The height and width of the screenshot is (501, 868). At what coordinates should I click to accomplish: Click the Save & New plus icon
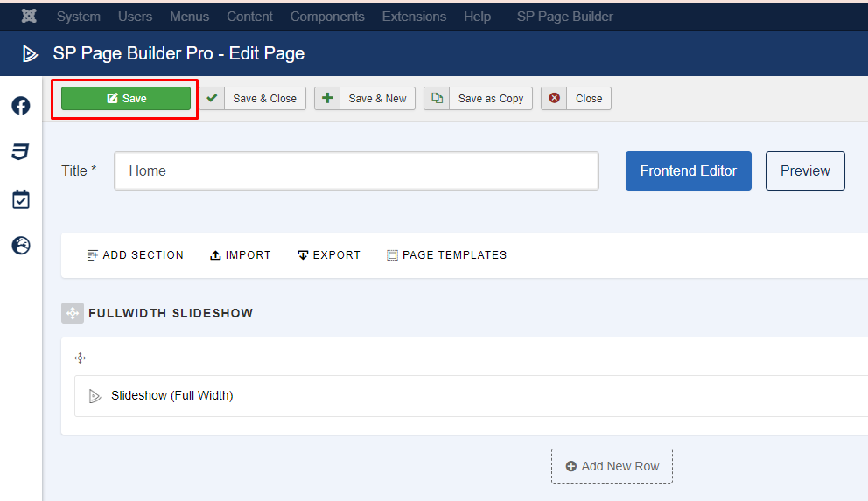pyautogui.click(x=327, y=99)
